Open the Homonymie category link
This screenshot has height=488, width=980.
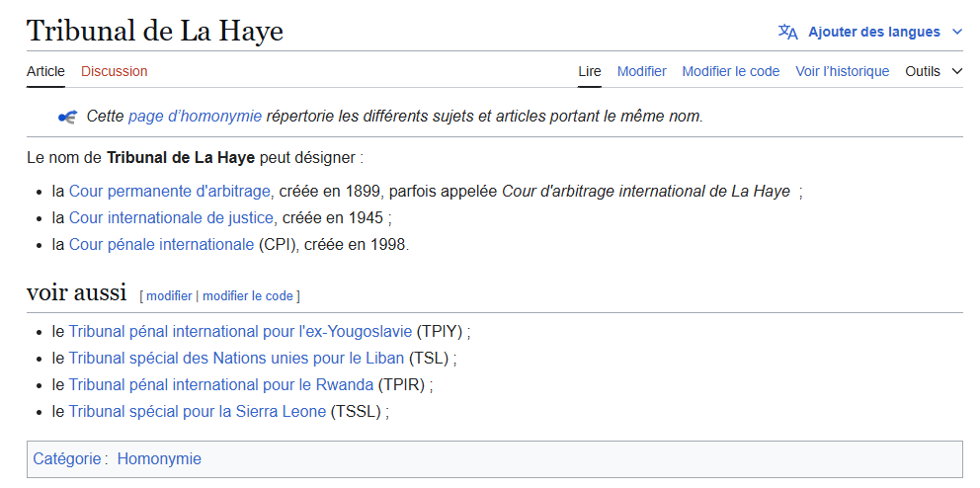tap(159, 459)
